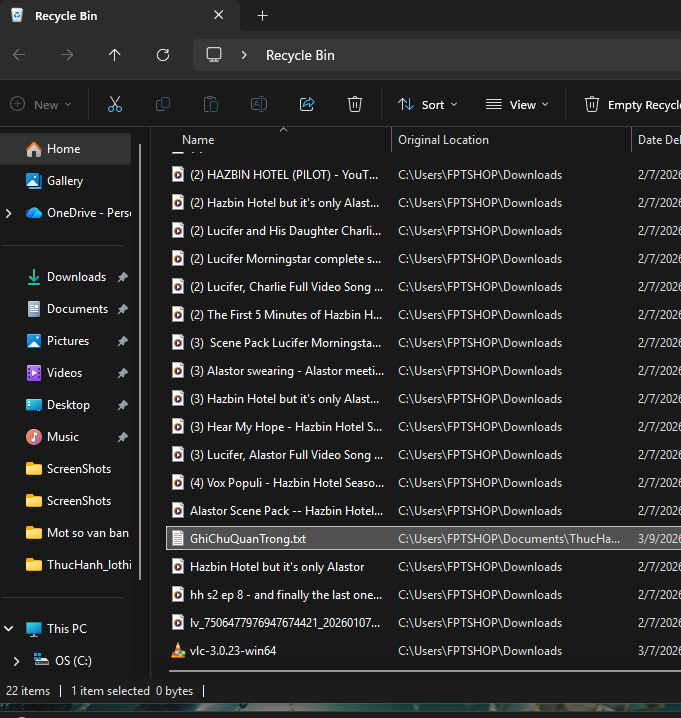Select "(4) Vox Populi - Hazbin Hotel" file
The height and width of the screenshot is (718, 681).
coord(424,483)
